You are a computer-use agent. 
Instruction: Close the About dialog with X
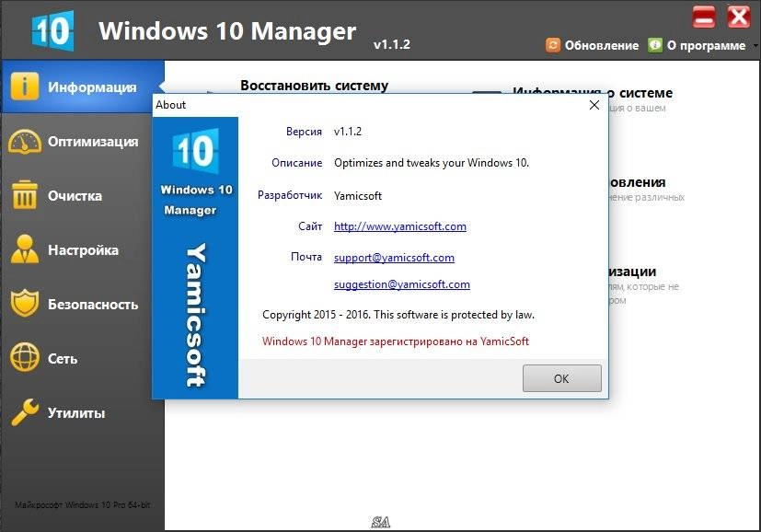[x=594, y=105]
